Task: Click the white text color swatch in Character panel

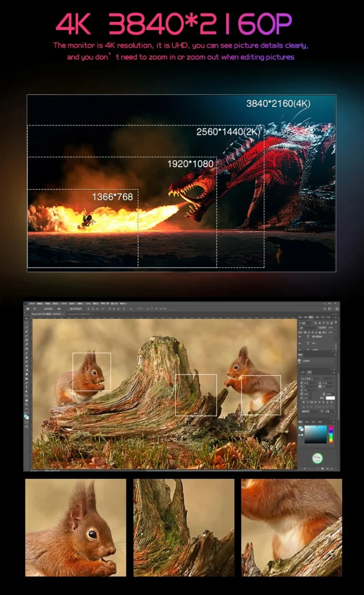Action: point(330,398)
